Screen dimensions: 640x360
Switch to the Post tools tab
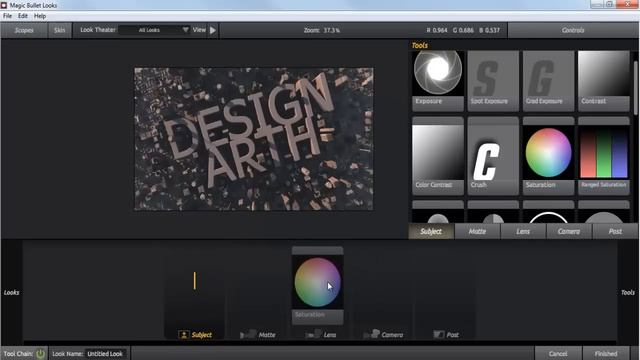click(615, 231)
